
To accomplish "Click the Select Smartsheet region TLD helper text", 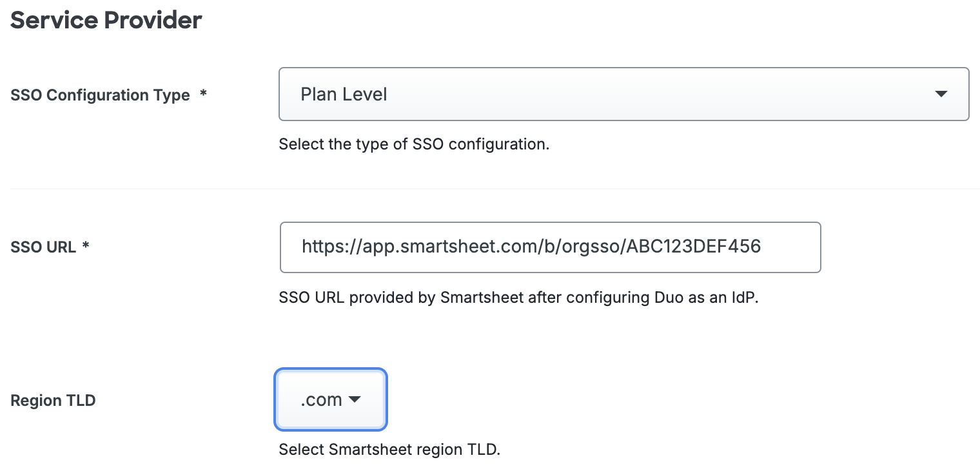I will click(x=389, y=449).
